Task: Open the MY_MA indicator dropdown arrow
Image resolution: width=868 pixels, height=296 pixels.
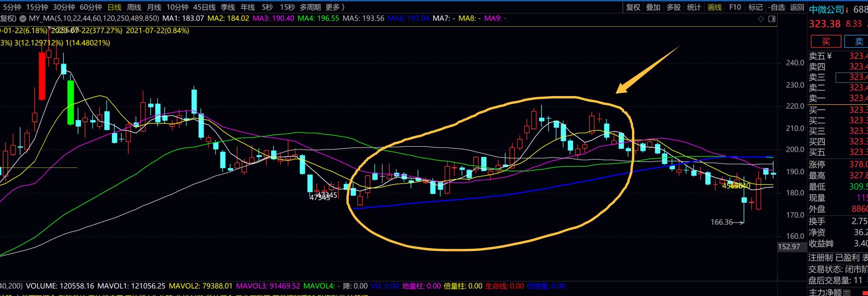Action: [23, 18]
